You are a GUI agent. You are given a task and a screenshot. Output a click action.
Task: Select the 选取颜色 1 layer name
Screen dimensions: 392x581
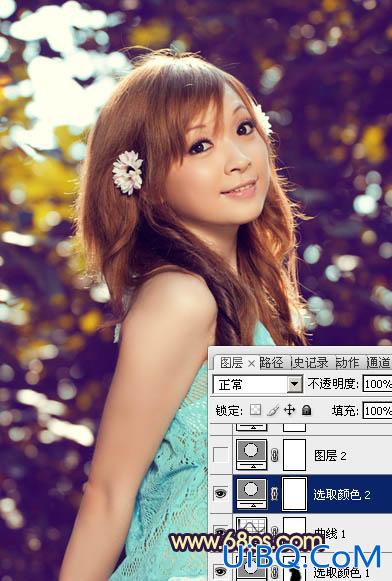click(x=342, y=572)
